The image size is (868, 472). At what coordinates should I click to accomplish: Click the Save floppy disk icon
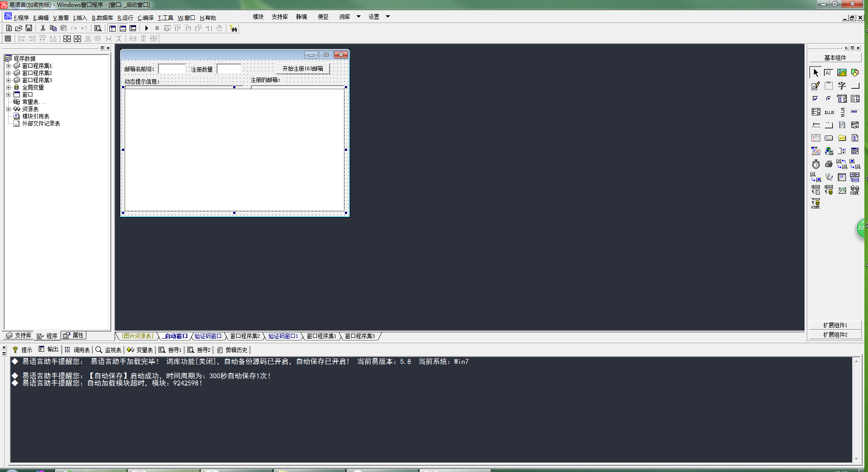coord(29,28)
